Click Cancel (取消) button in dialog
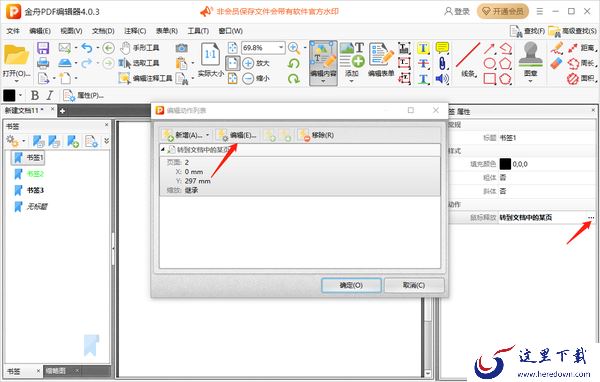The width and height of the screenshot is (600, 382). pos(414,285)
